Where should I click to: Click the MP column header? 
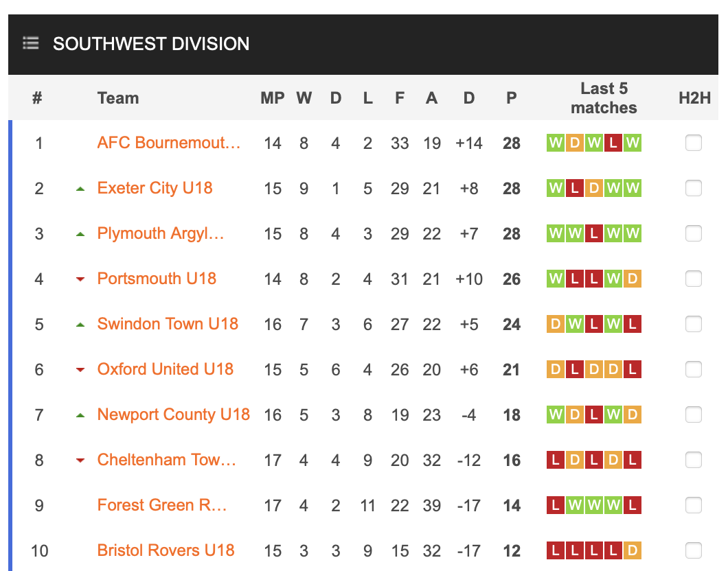[273, 98]
